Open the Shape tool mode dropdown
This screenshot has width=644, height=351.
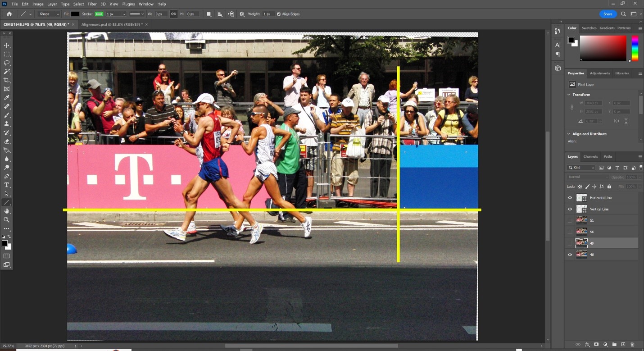tap(49, 14)
